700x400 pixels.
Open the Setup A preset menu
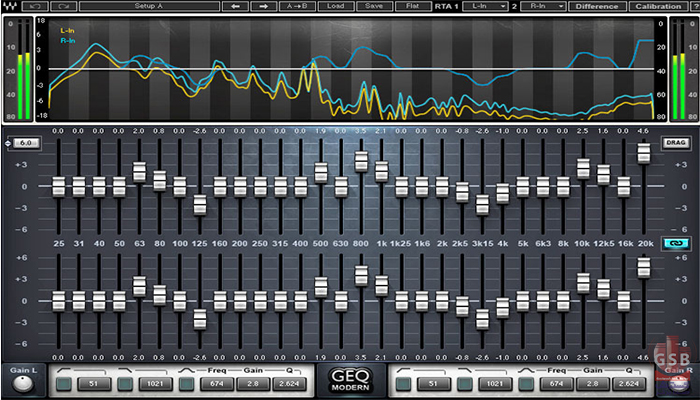[148, 6]
